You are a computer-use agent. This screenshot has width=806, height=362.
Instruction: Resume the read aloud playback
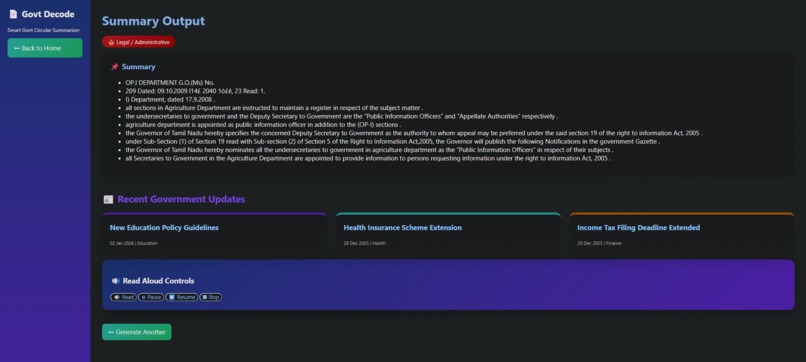click(181, 297)
